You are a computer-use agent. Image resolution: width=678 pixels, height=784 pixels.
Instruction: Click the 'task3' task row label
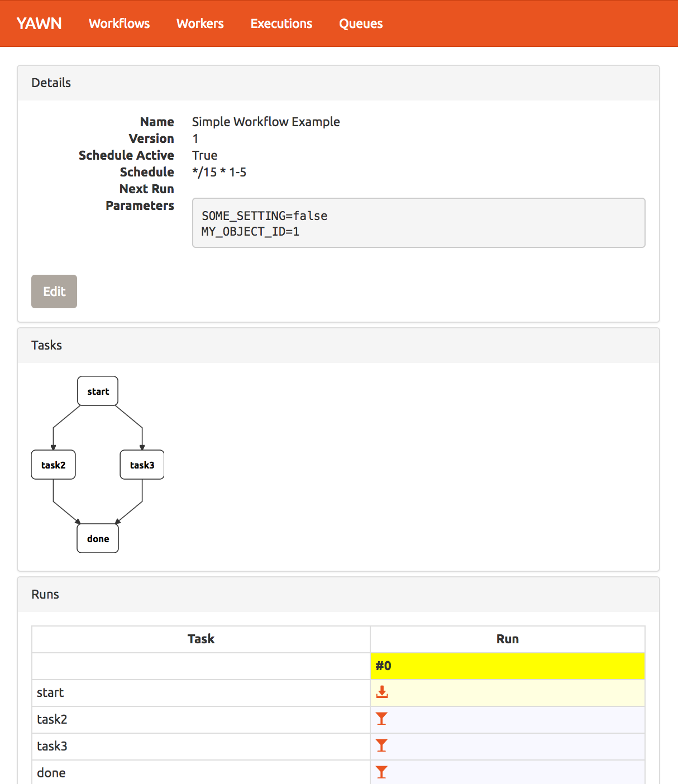pyautogui.click(x=52, y=746)
